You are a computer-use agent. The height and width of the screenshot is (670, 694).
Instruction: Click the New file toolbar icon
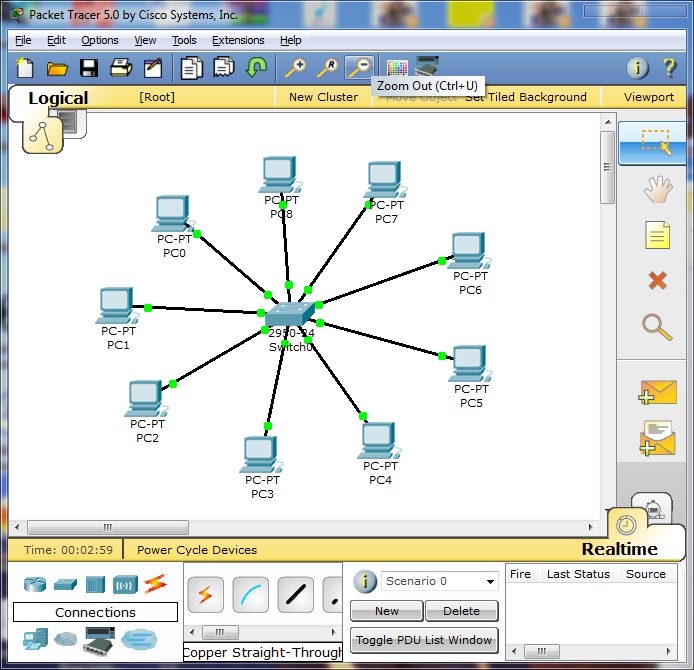click(x=25, y=68)
